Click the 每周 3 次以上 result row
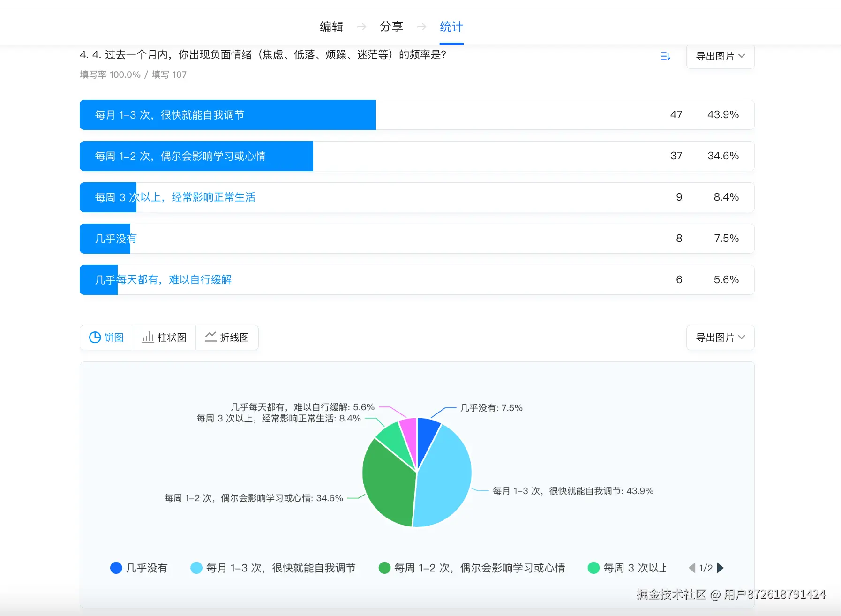 pos(417,197)
